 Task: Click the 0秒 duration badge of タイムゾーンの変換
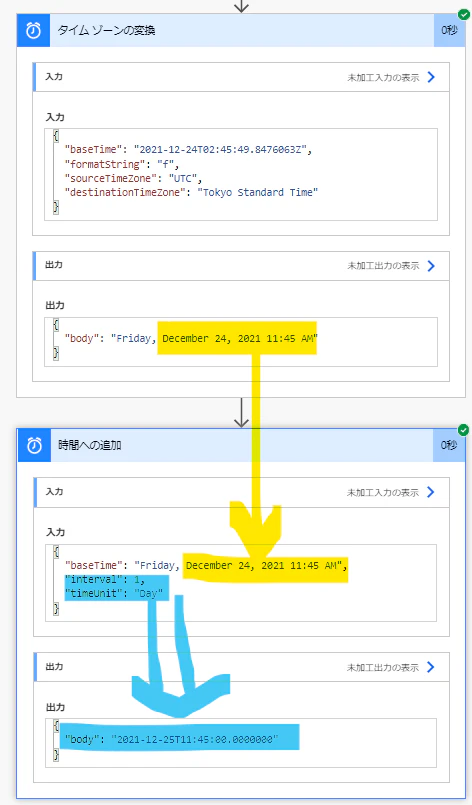tap(449, 30)
